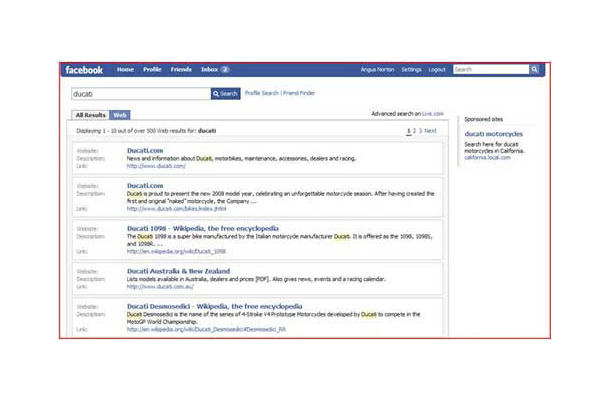Click the 'Sponsored sites' heading text

484,119
